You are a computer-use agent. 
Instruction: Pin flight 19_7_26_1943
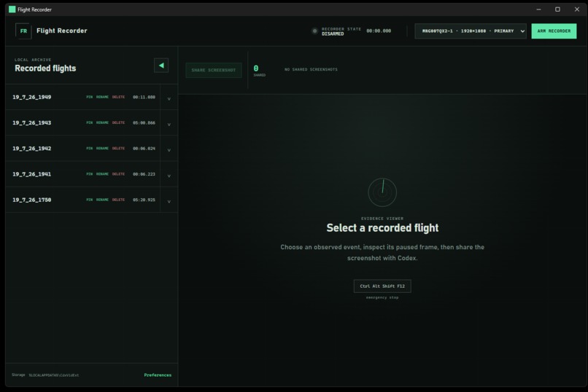coord(89,122)
